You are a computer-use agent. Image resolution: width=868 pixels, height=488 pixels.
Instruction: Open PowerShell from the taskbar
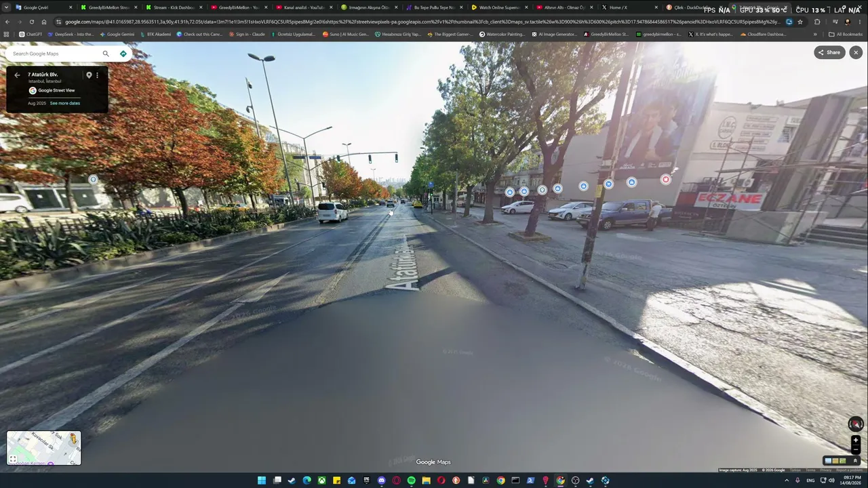(x=530, y=481)
